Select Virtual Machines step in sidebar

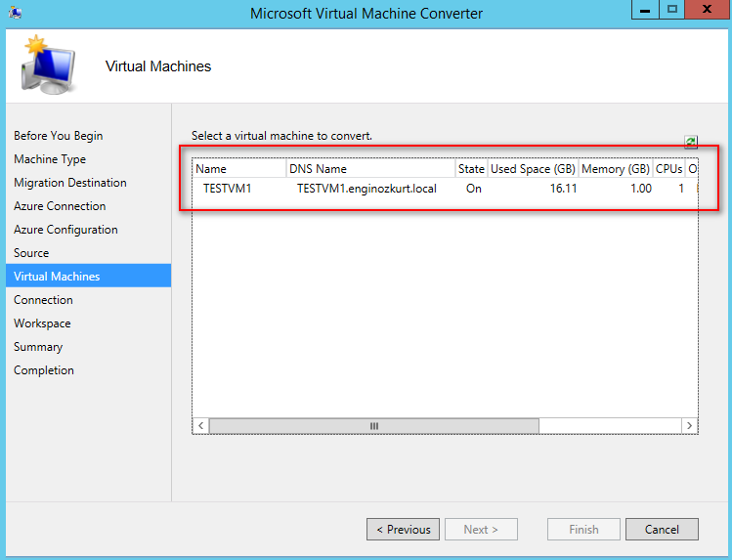point(89,276)
